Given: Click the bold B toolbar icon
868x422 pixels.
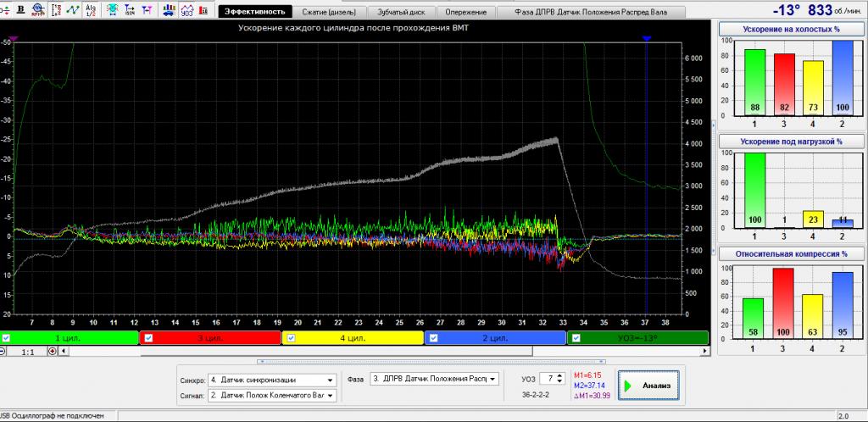Looking at the screenshot, I should [x=21, y=9].
